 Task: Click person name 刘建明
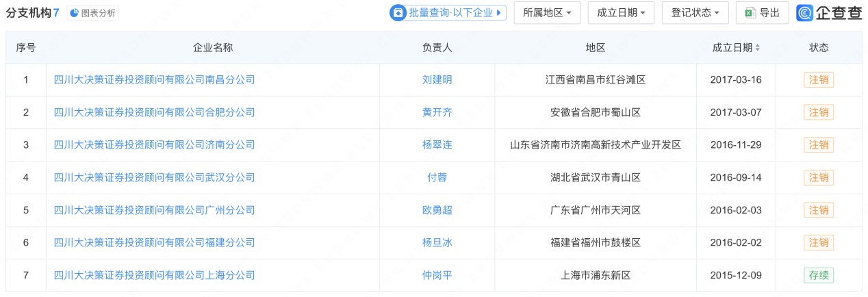pos(437,80)
